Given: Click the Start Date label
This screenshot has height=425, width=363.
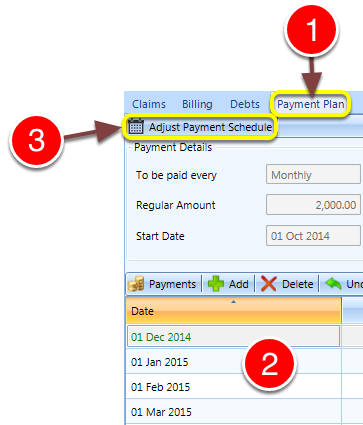Looking at the screenshot, I should (160, 236).
